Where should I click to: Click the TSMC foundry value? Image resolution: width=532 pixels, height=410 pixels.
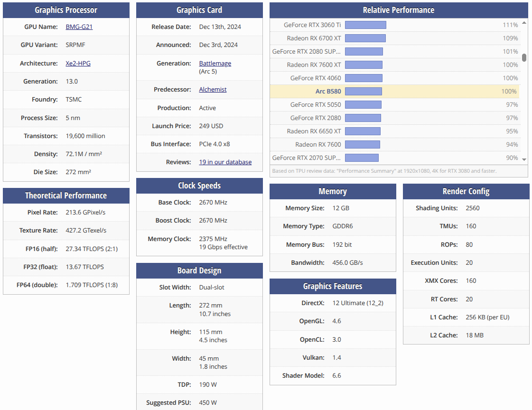coord(74,99)
